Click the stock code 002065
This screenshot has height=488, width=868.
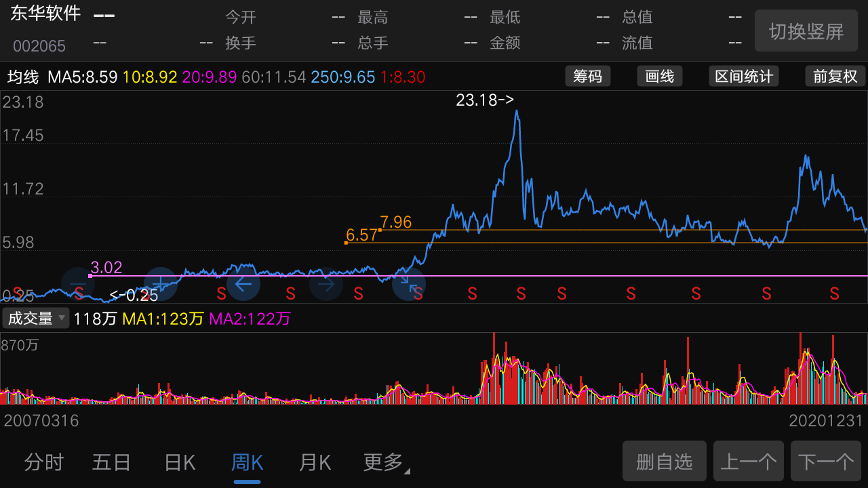39,46
